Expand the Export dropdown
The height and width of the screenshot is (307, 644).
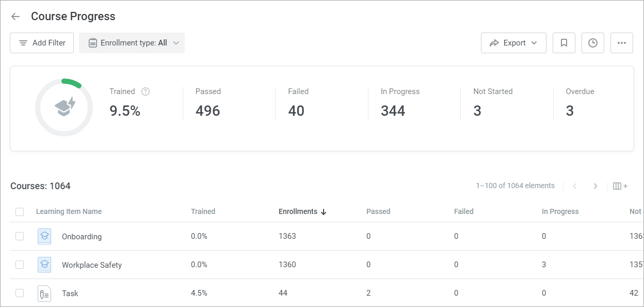click(x=513, y=43)
